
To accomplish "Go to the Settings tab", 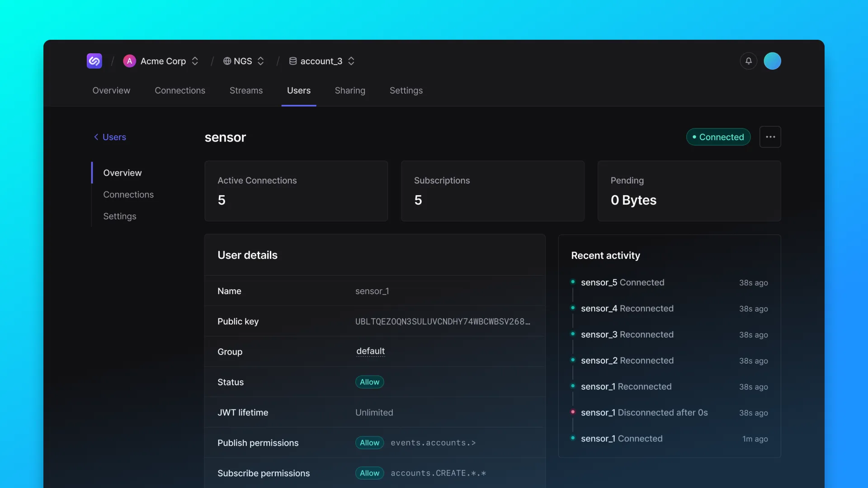I will coord(406,90).
